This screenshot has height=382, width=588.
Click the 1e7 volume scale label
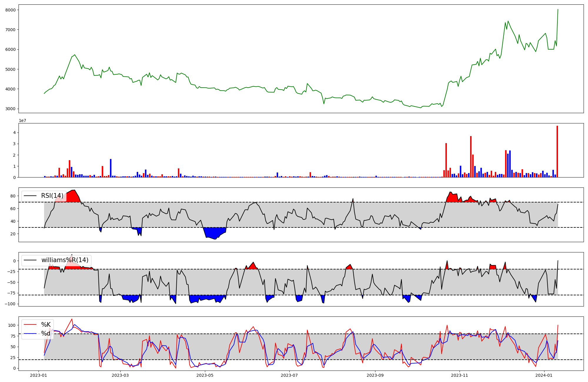(23, 121)
